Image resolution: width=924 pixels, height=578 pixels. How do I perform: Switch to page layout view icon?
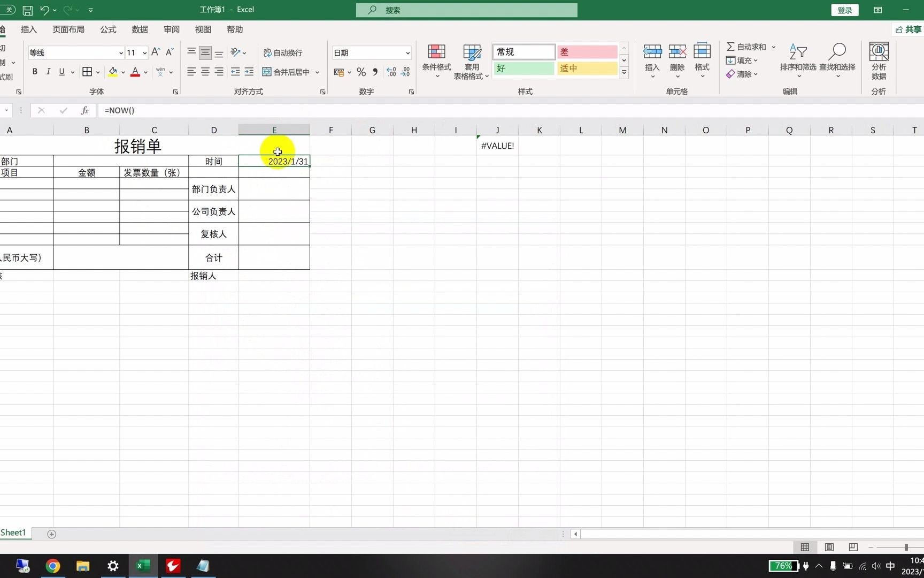tap(829, 547)
